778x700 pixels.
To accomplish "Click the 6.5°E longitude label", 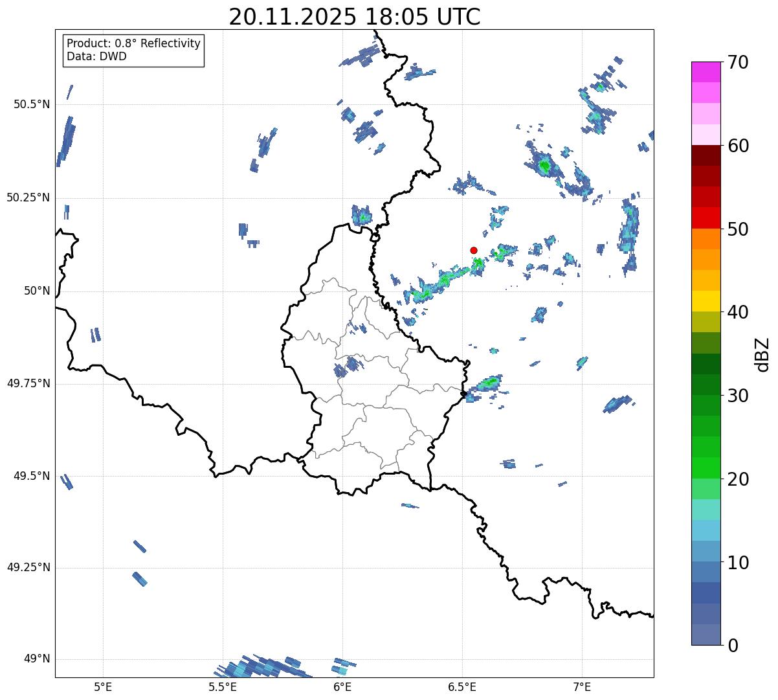I will 462,686.
